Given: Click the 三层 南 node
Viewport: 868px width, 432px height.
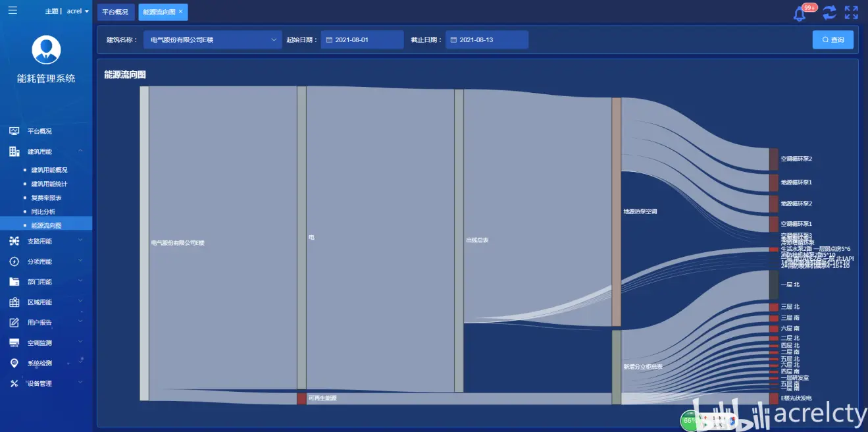Looking at the screenshot, I should click(x=773, y=318).
